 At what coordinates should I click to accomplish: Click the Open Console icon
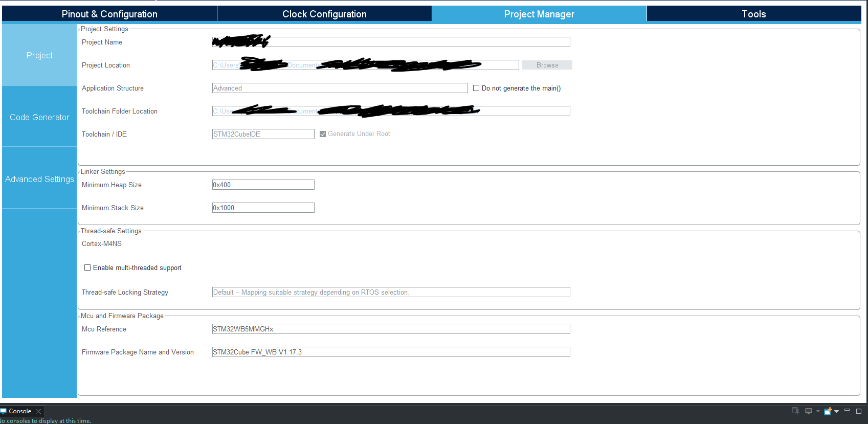(x=828, y=411)
